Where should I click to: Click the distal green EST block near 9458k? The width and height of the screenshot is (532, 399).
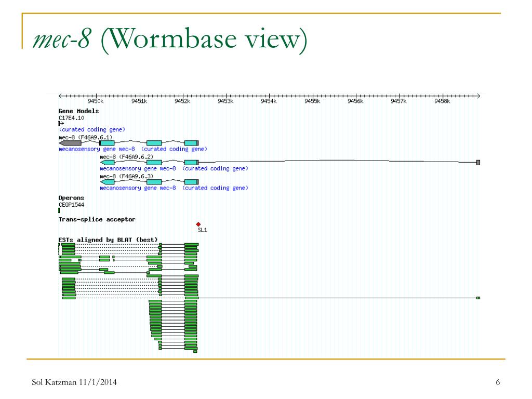click(x=478, y=298)
